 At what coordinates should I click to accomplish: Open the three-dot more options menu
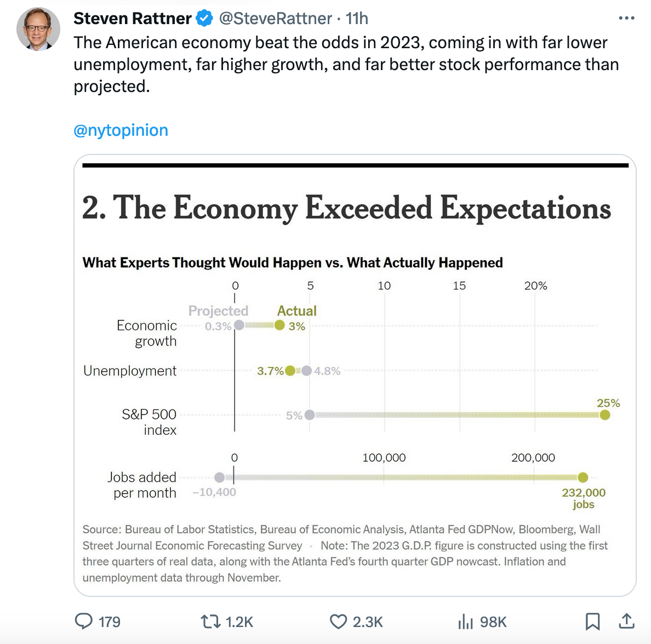pyautogui.click(x=626, y=19)
